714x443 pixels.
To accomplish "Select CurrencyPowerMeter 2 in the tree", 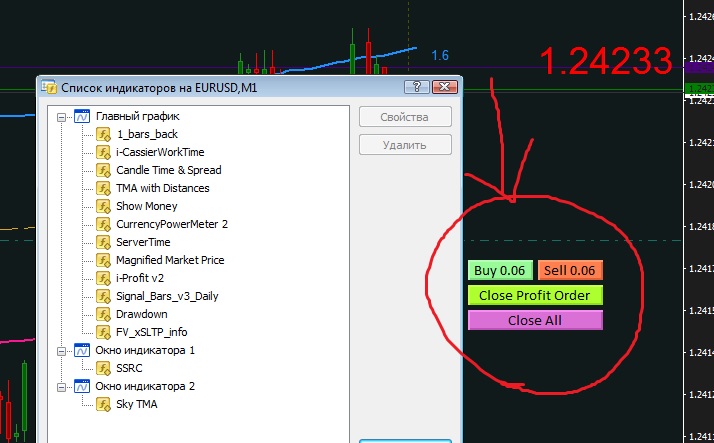I will 172,224.
